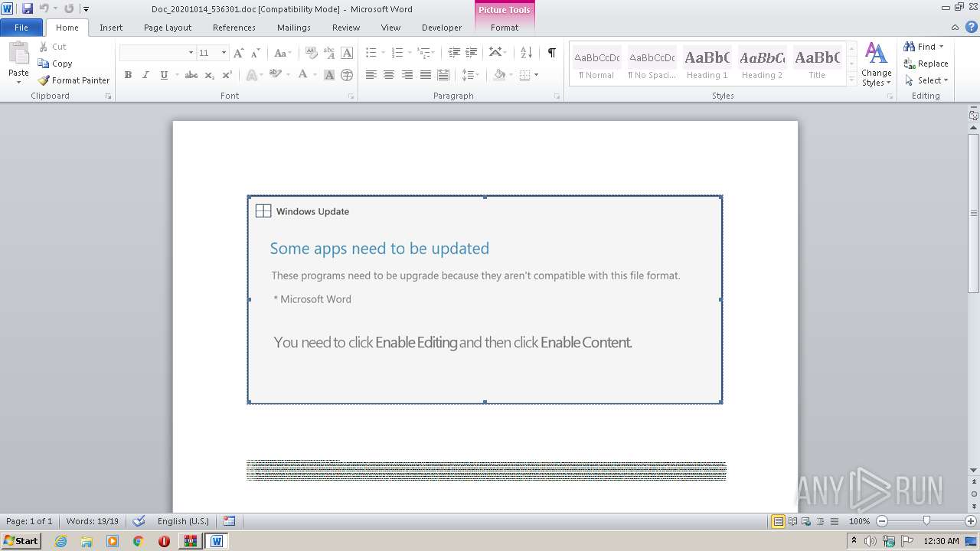The width and height of the screenshot is (980, 551).
Task: Click the Font Color button
Action: (x=303, y=75)
